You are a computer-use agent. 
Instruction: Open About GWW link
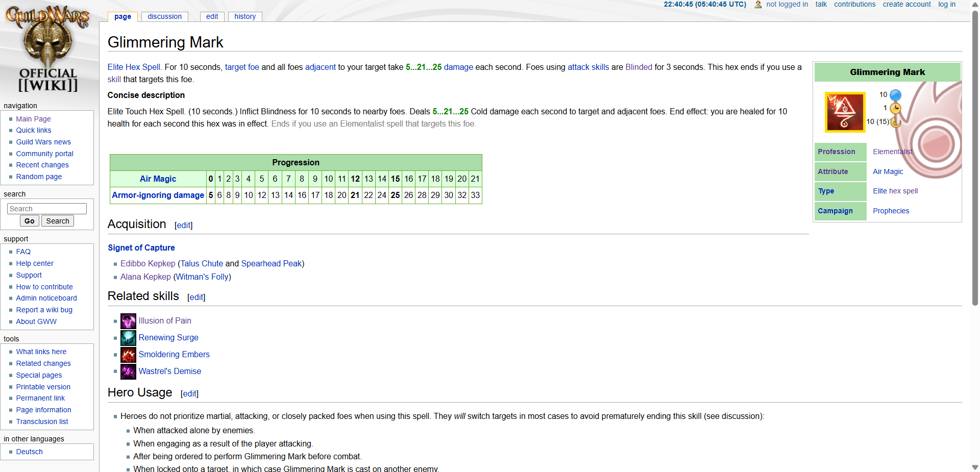(x=36, y=321)
